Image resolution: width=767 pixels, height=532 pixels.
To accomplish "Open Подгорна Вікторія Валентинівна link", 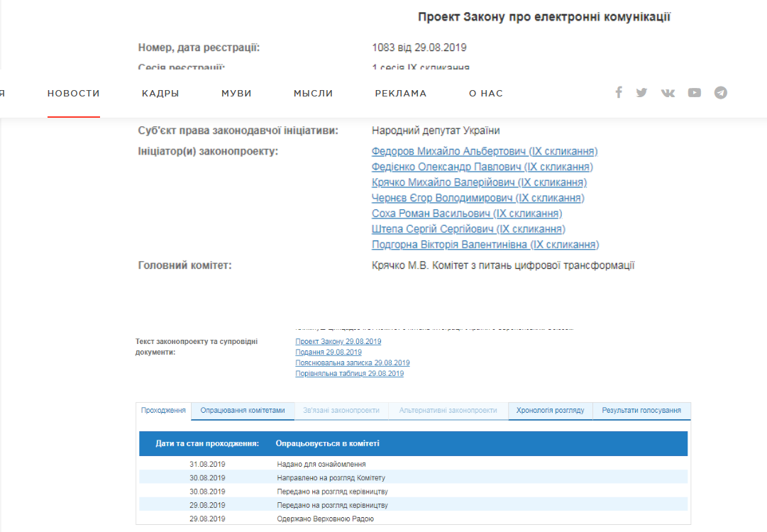I will click(x=485, y=245).
